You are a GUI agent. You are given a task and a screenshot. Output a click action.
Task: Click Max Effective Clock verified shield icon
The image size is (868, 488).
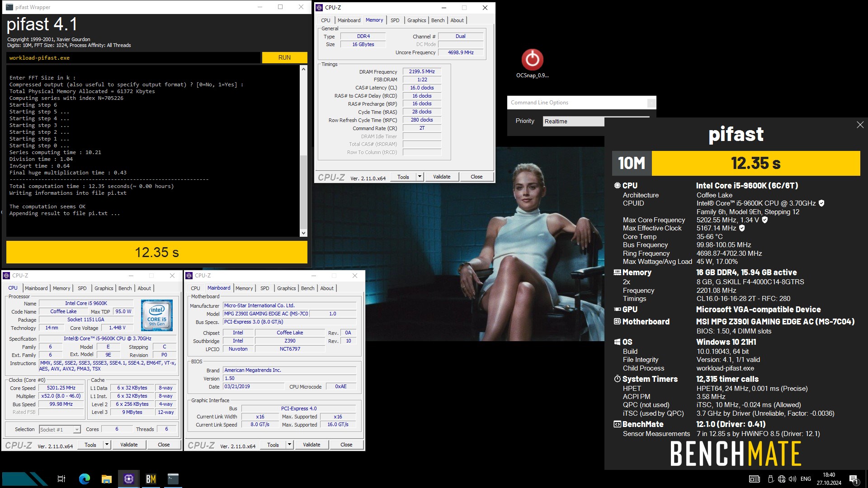(742, 228)
